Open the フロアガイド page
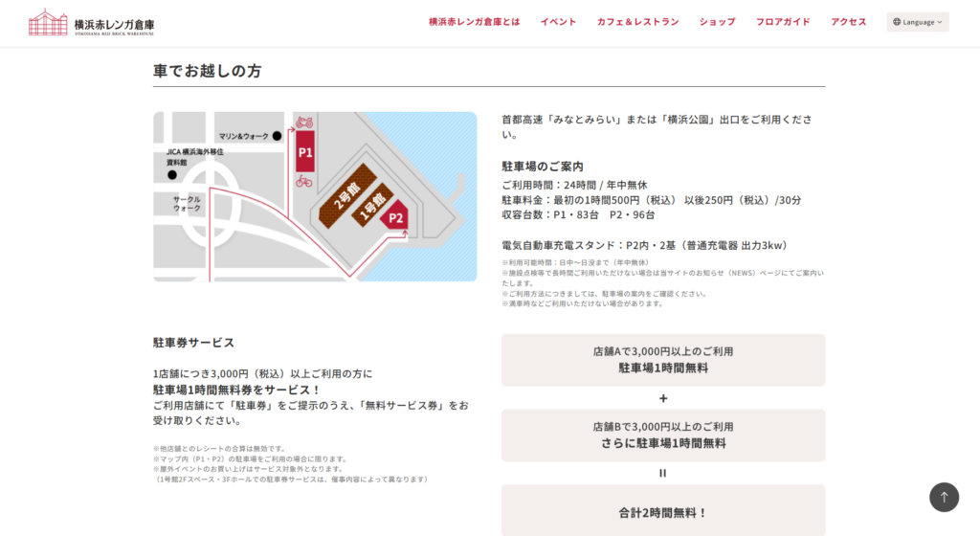 [x=783, y=22]
